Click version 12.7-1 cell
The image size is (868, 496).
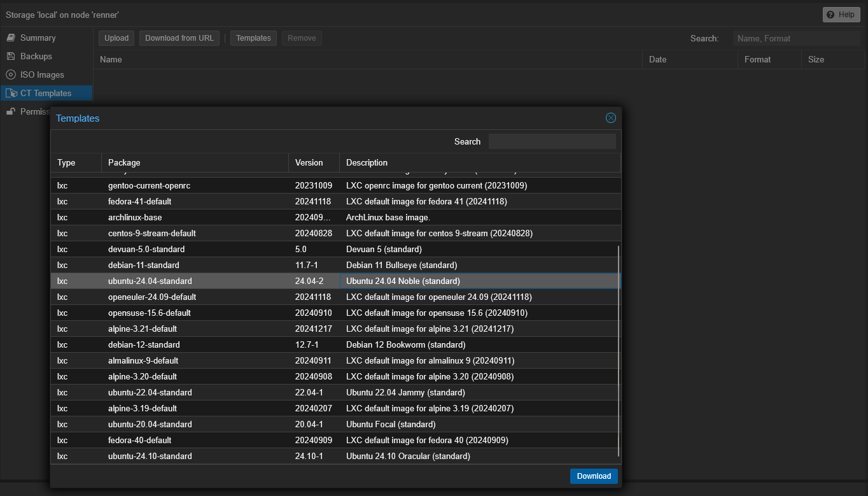(314, 345)
